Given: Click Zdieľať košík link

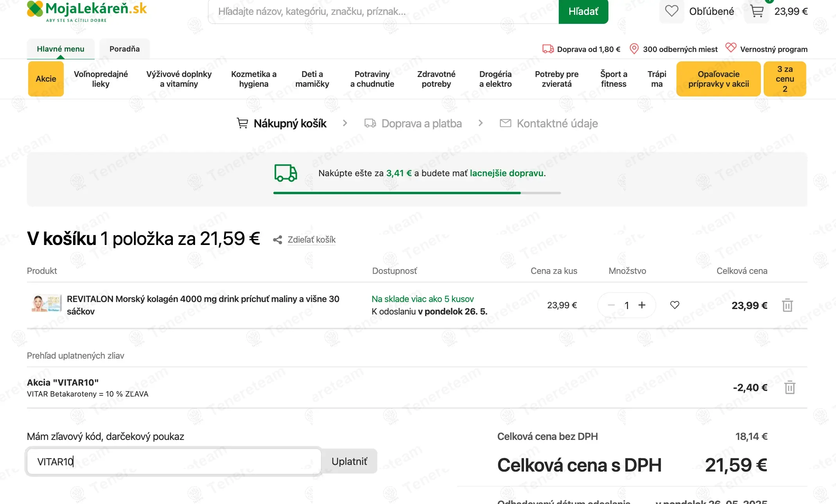Looking at the screenshot, I should point(311,239).
